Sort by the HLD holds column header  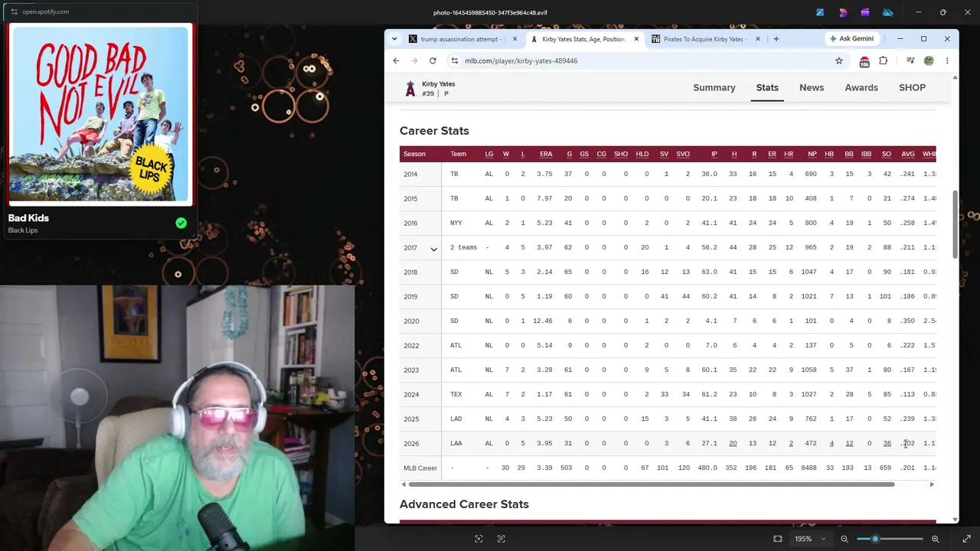click(x=642, y=154)
